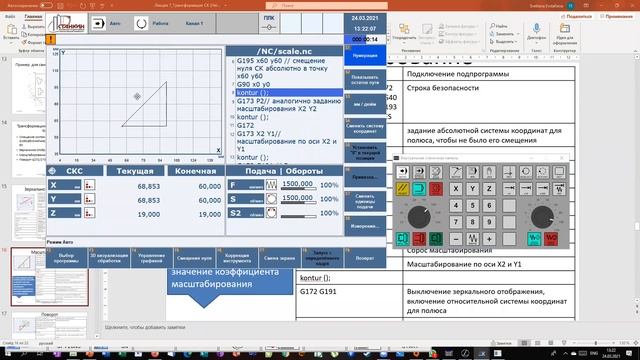Viewport: 640px width, 360px height.
Task: Click the orange warning exclamation icon
Action: [x=51, y=40]
